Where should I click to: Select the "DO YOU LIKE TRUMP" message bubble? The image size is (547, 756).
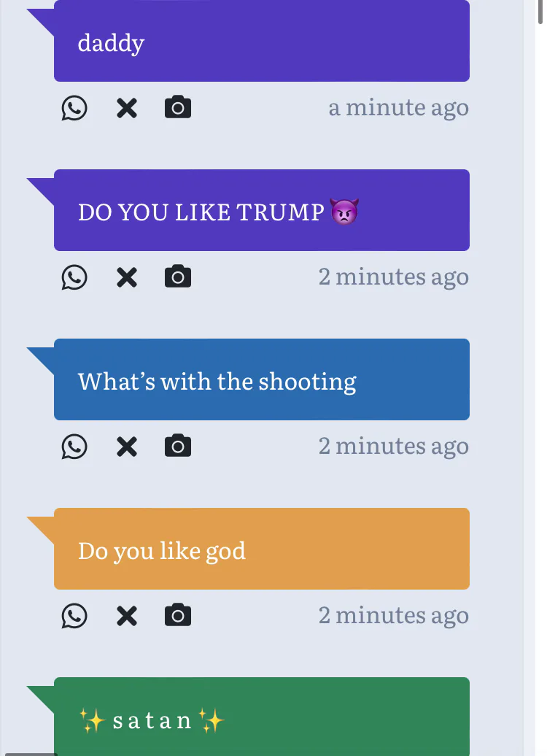coord(261,210)
